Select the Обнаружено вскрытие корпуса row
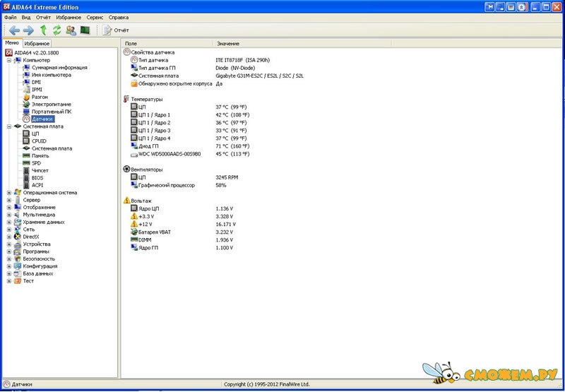The image size is (565, 392). pos(177,83)
